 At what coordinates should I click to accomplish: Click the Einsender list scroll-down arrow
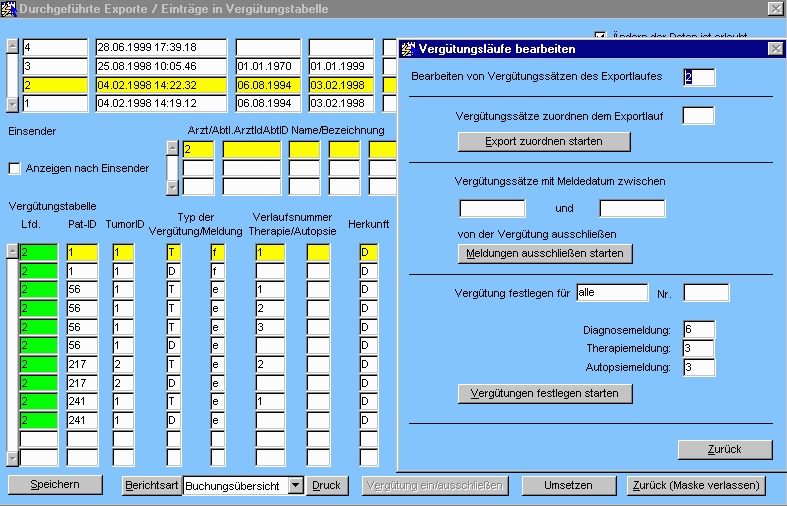pyautogui.click(x=172, y=188)
